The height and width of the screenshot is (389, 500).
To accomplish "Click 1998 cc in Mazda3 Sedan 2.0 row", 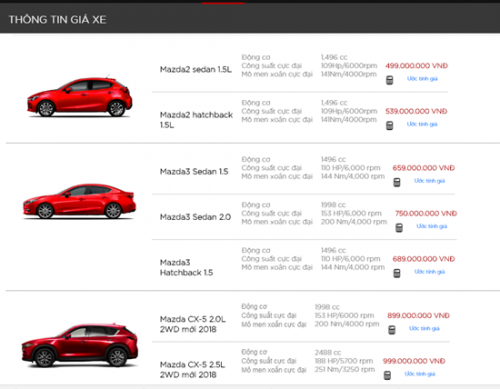I will tap(333, 205).
